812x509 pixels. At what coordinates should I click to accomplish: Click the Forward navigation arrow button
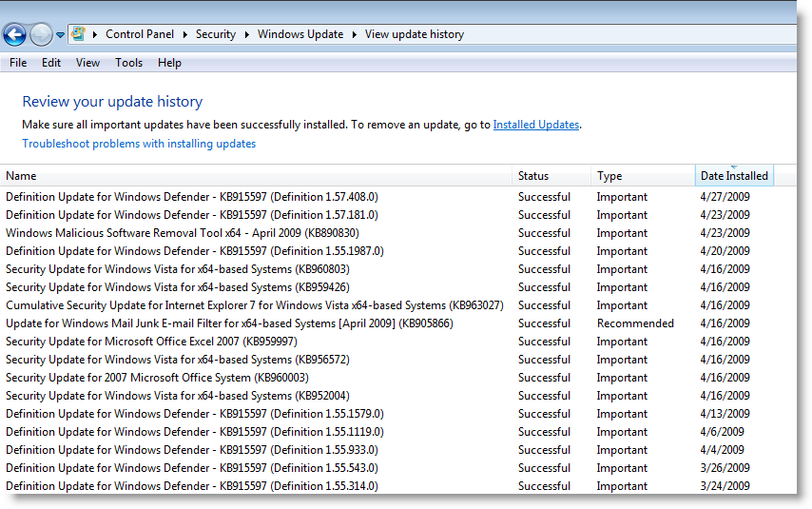pyautogui.click(x=41, y=35)
